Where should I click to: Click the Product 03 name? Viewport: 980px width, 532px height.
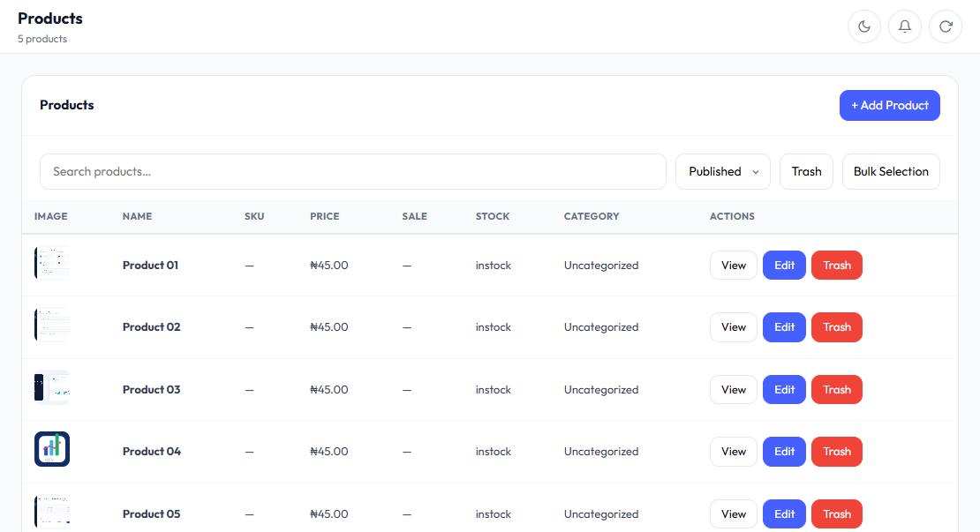coord(151,390)
